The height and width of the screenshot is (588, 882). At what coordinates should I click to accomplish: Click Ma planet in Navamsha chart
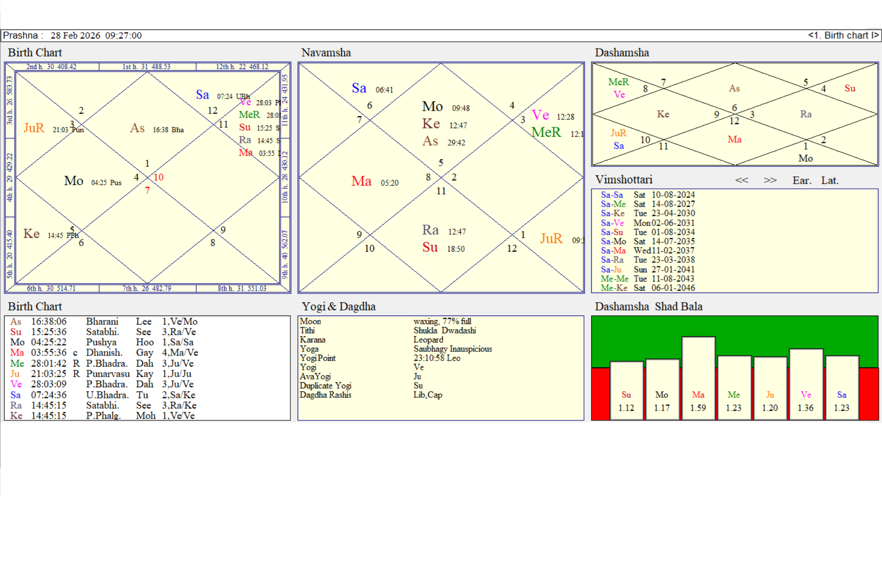(361, 181)
